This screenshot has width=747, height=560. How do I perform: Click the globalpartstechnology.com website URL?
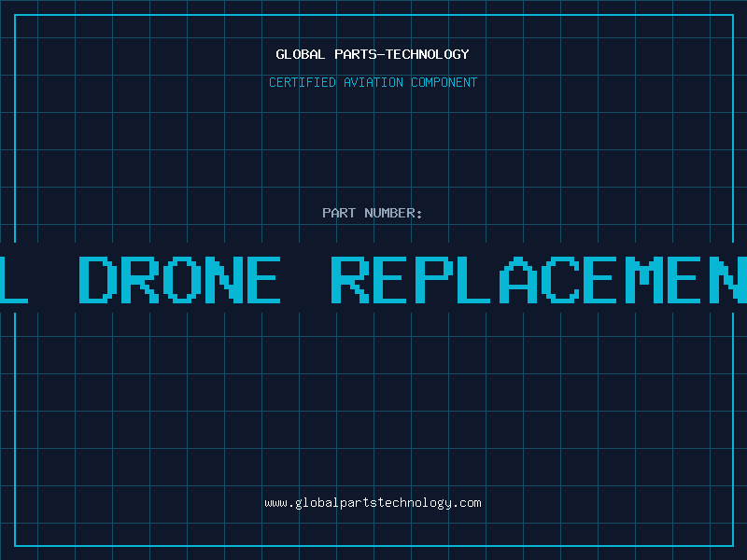[373, 503]
